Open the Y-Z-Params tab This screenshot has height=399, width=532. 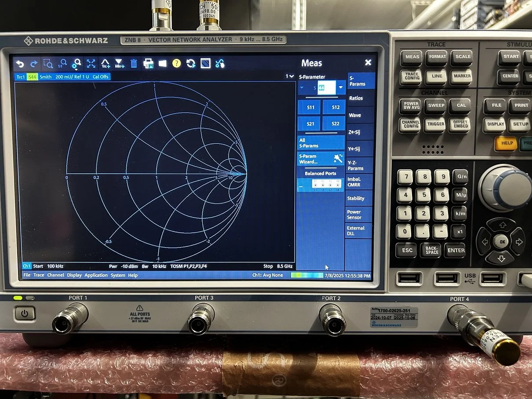coord(359,165)
